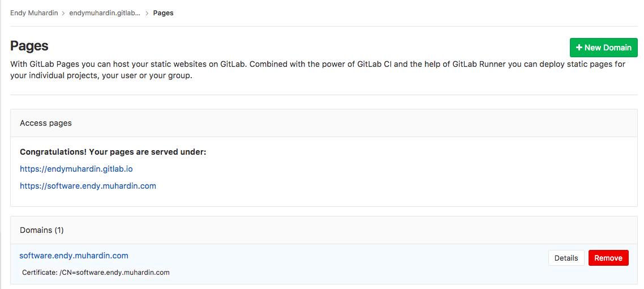Select the Pages breadcrumb item

pyautogui.click(x=163, y=13)
